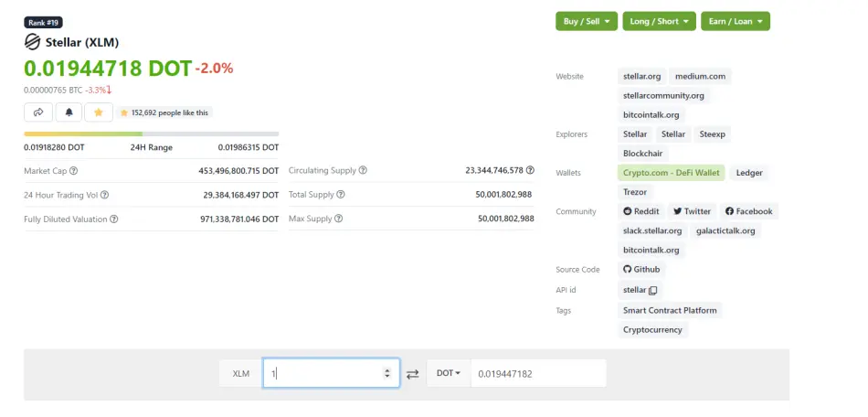Click the star favorite icon button
Image resolution: width=868 pixels, height=417 pixels.
(x=99, y=112)
